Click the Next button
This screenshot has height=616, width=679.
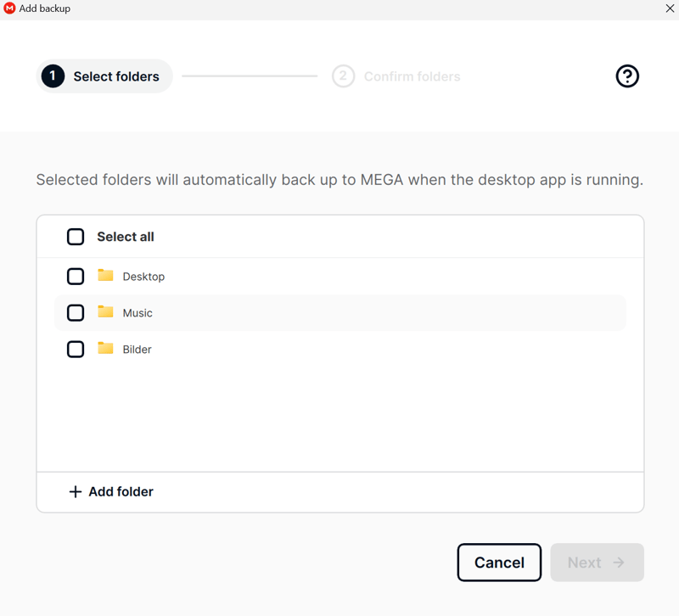[x=597, y=563]
